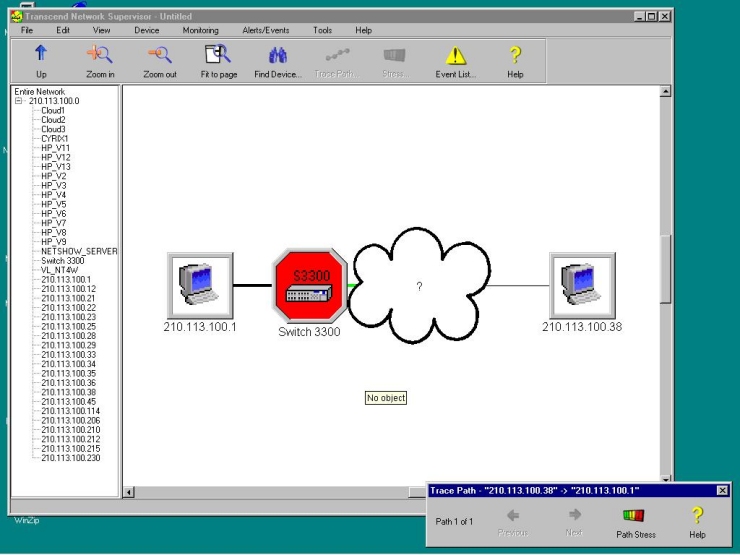
Task: Open the View menu
Action: [x=101, y=30]
